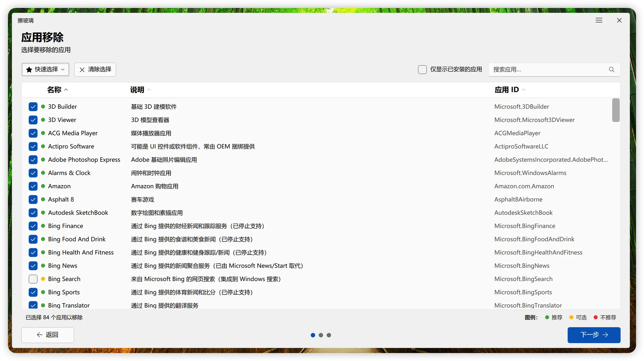644x361 pixels.
Task: Uncheck the Bing News checkbox
Action: (33, 266)
